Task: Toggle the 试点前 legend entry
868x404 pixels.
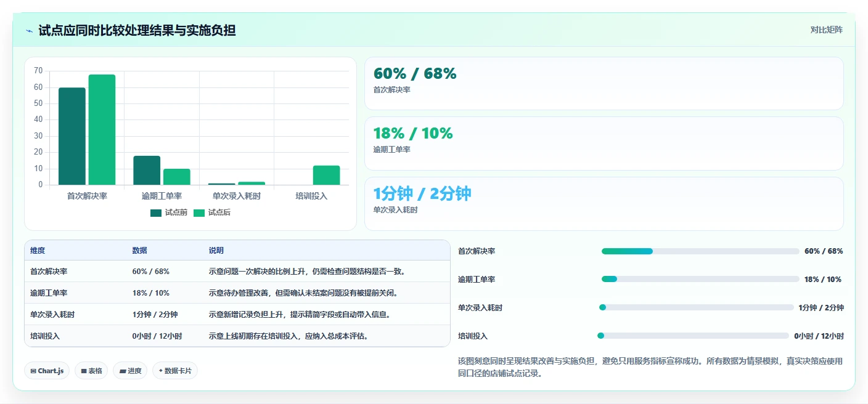Action: pos(169,212)
